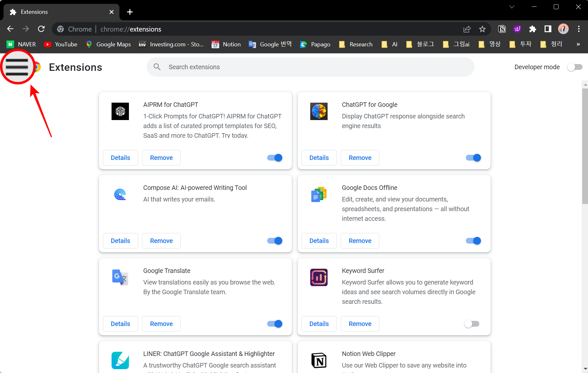View Details for Google Docs Offline
Screen dimensions: 588x373
coord(319,241)
